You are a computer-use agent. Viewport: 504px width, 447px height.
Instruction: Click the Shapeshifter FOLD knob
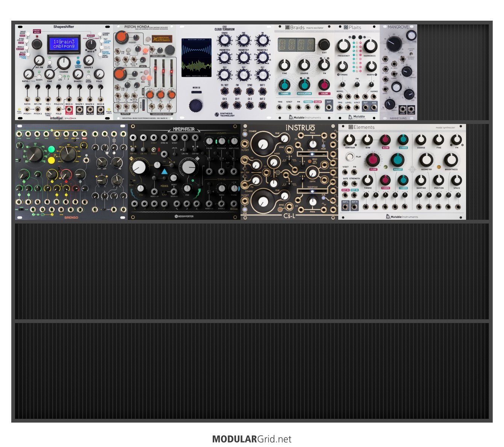click(99, 74)
